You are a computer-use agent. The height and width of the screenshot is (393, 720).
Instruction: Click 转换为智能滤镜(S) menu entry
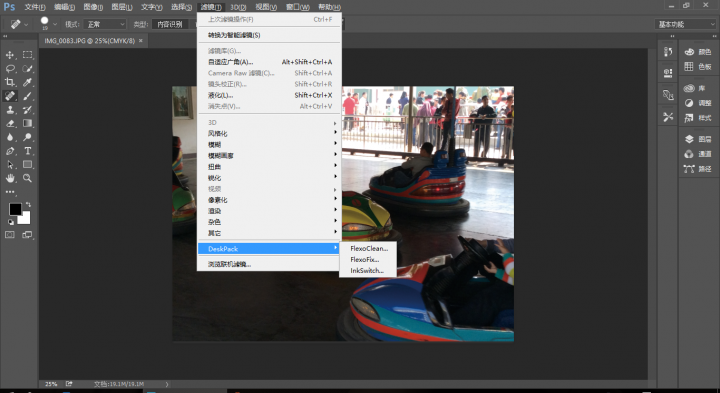click(270, 35)
